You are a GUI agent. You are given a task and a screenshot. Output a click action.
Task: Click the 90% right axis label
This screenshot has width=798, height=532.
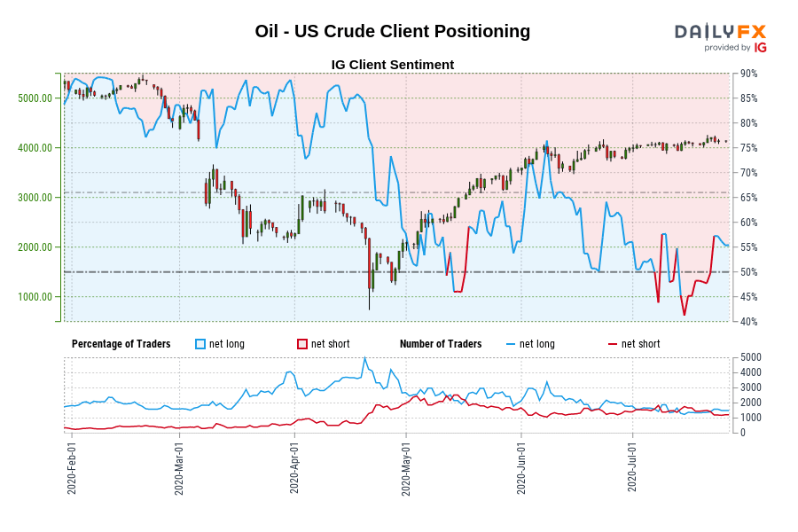(x=748, y=74)
